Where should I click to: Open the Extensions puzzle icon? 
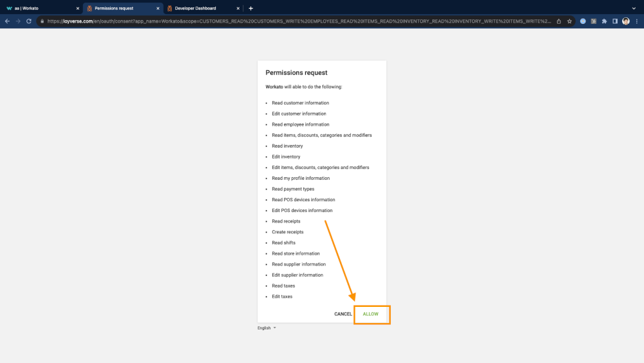tap(604, 21)
